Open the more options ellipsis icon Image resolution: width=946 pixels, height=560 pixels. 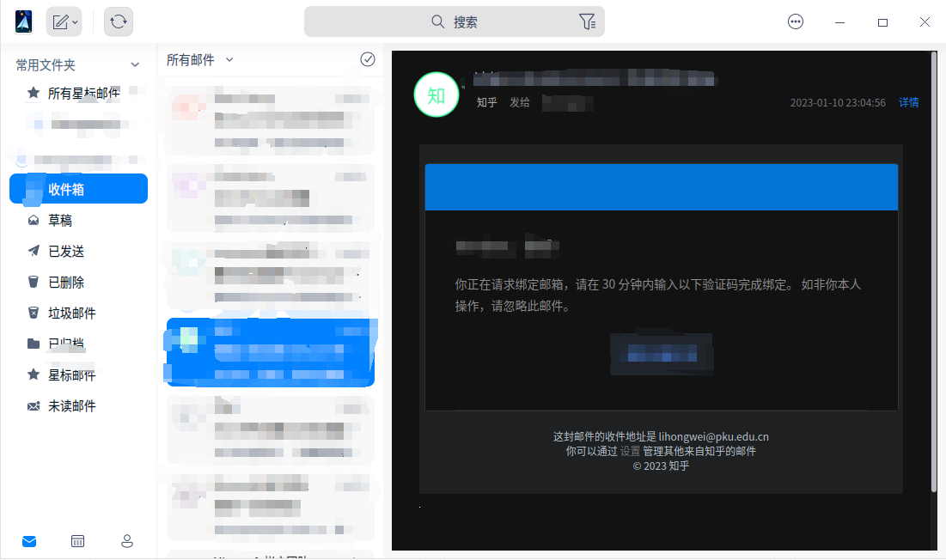(796, 21)
